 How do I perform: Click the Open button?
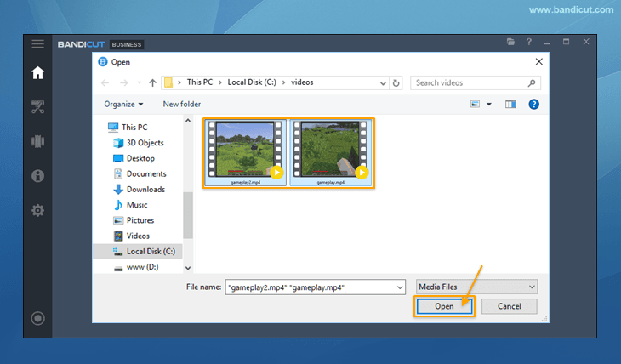coord(444,306)
